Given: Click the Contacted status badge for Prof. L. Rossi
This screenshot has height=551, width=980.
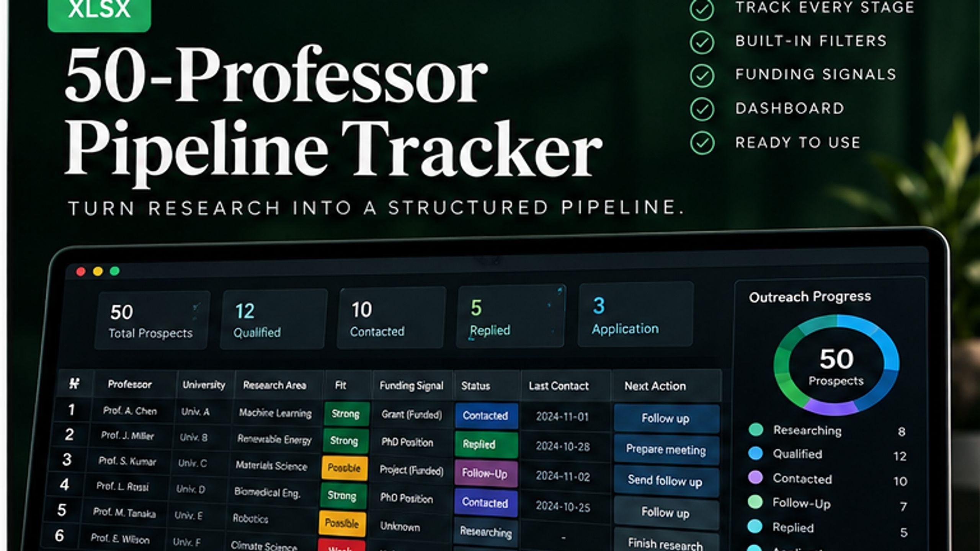Looking at the screenshot, I should click(485, 502).
